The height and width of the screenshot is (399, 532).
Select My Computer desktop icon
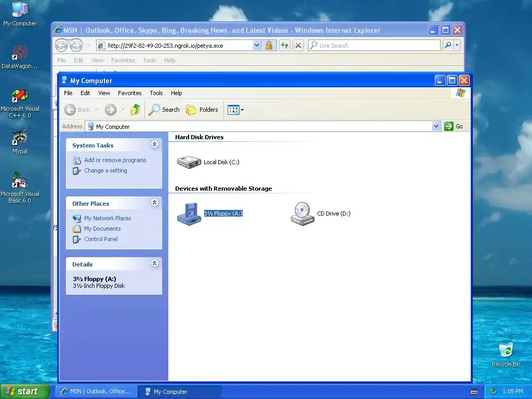pyautogui.click(x=20, y=14)
